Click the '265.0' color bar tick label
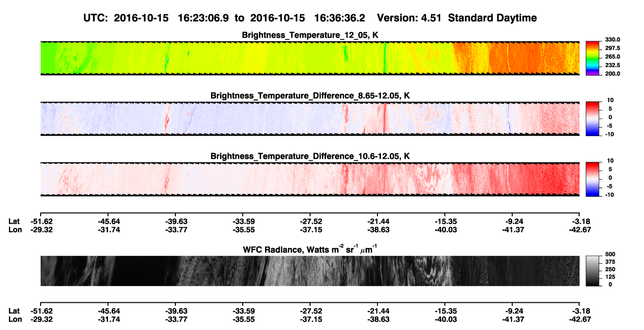The image size is (644, 330). [612, 57]
